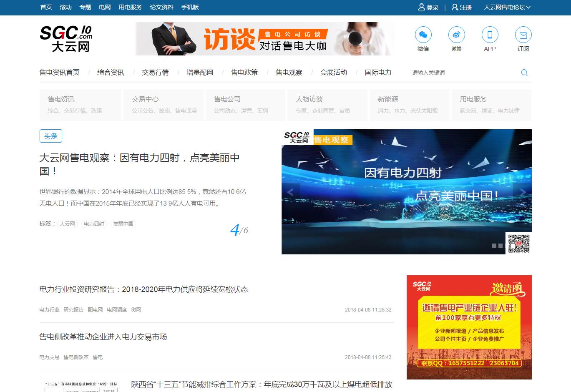The height and width of the screenshot is (392, 571).
Task: Select the 国际电力 nav tab
Action: [x=378, y=73]
